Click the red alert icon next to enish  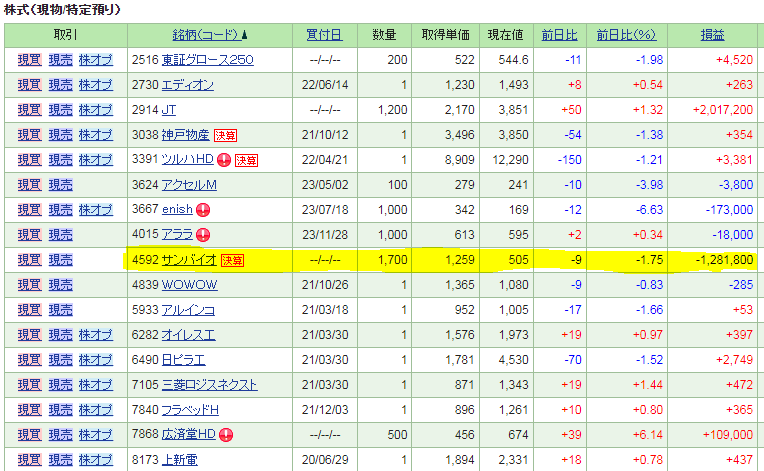coord(203,210)
